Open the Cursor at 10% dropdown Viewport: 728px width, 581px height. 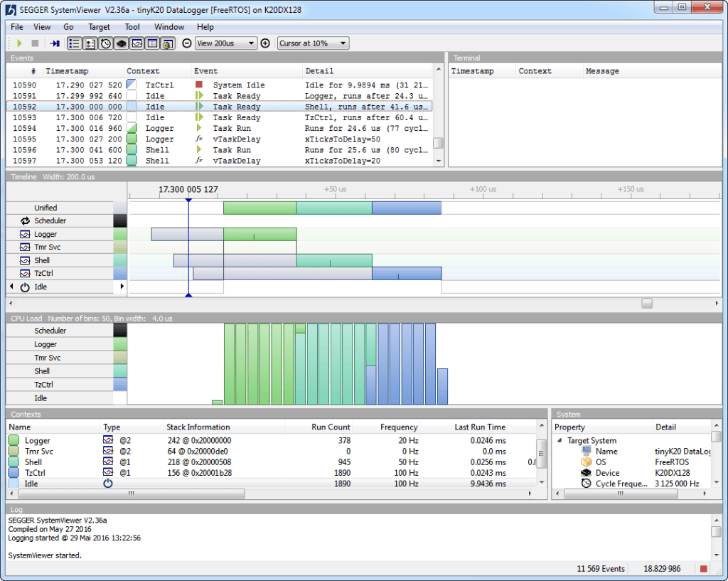point(313,43)
